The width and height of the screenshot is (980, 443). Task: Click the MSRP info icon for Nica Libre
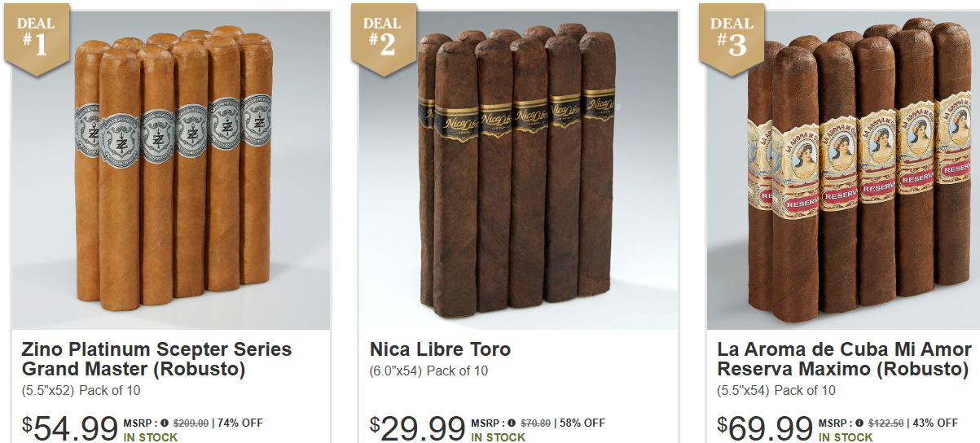point(512,423)
